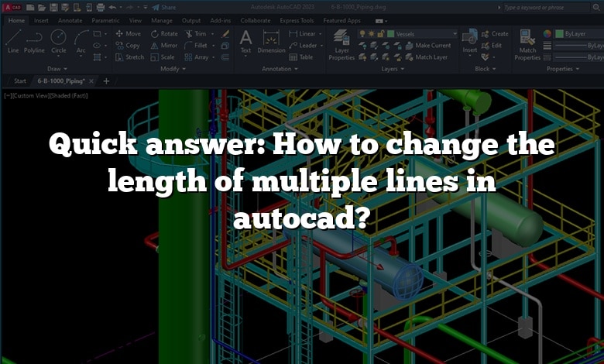Viewport: 604px width, 364px height.
Task: Click the Share button
Action: [164, 7]
